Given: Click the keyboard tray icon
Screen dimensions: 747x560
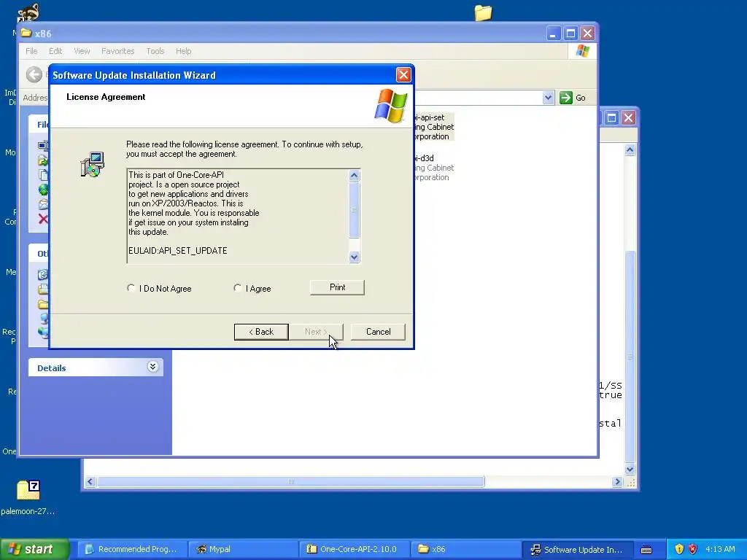Looking at the screenshot, I should (x=646, y=550).
